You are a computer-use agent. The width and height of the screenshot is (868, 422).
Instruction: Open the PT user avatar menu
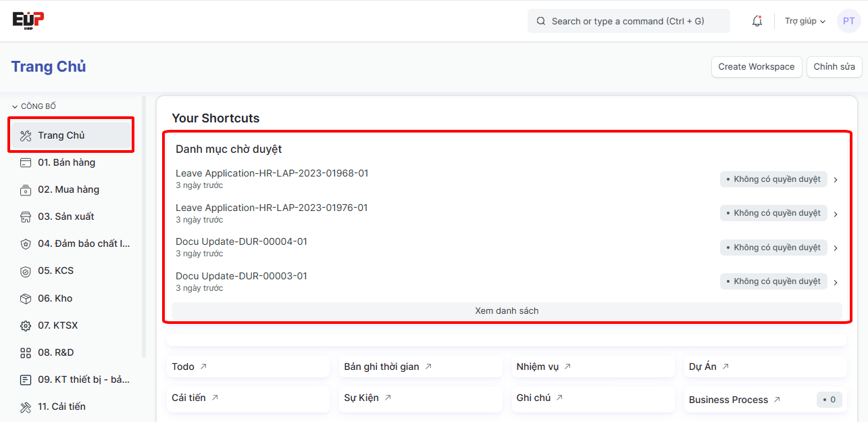[x=848, y=21]
